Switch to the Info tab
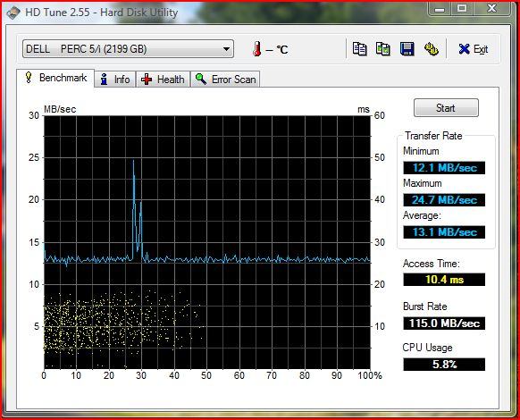Image resolution: width=520 pixels, height=420 pixels. (x=114, y=80)
